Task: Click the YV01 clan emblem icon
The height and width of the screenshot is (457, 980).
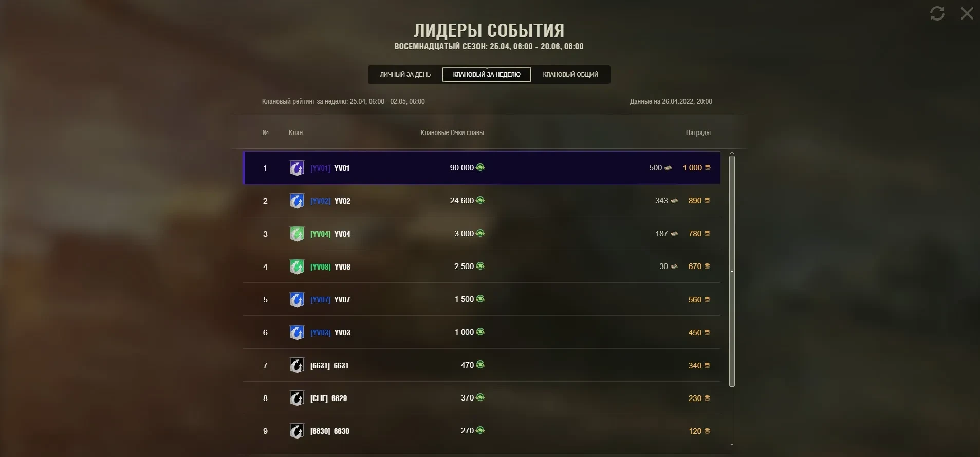Action: (x=297, y=168)
